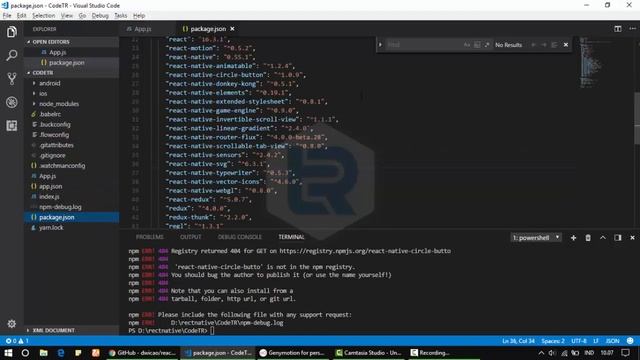The image size is (640, 360).
Task: Split the editor
Action: pyautogui.click(x=618, y=29)
